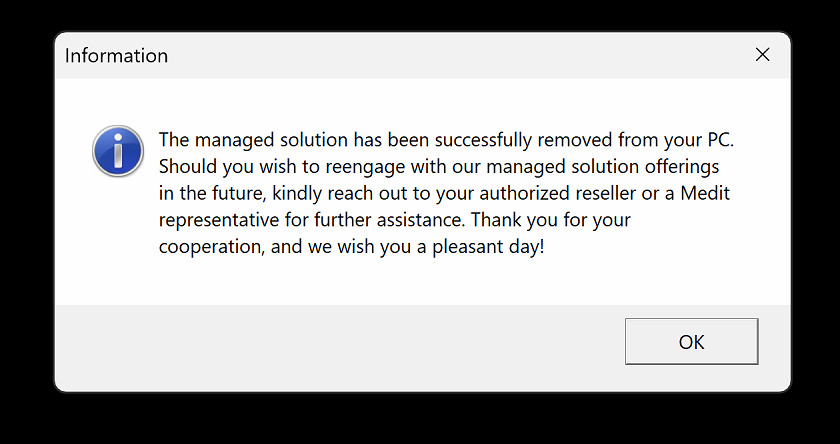This screenshot has width=840, height=444.
Task: Click the word 'Medit' in the message
Action: coord(705,193)
